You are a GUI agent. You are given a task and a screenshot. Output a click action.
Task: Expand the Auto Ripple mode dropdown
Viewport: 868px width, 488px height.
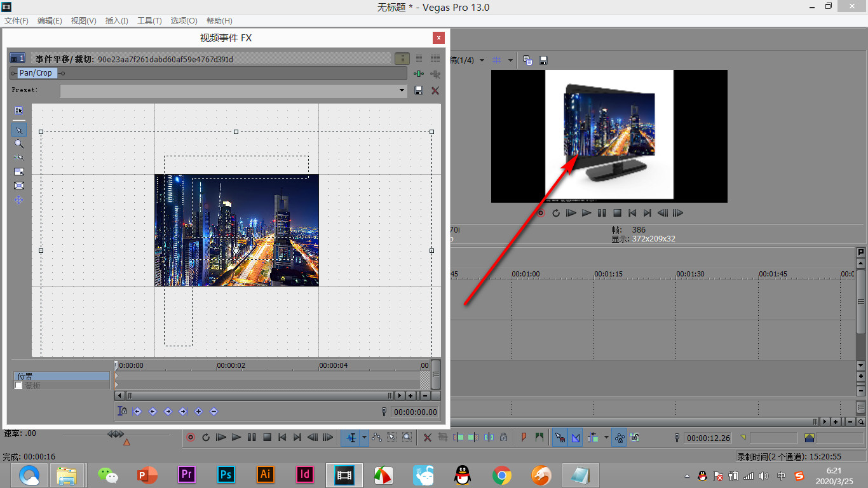[606, 437]
